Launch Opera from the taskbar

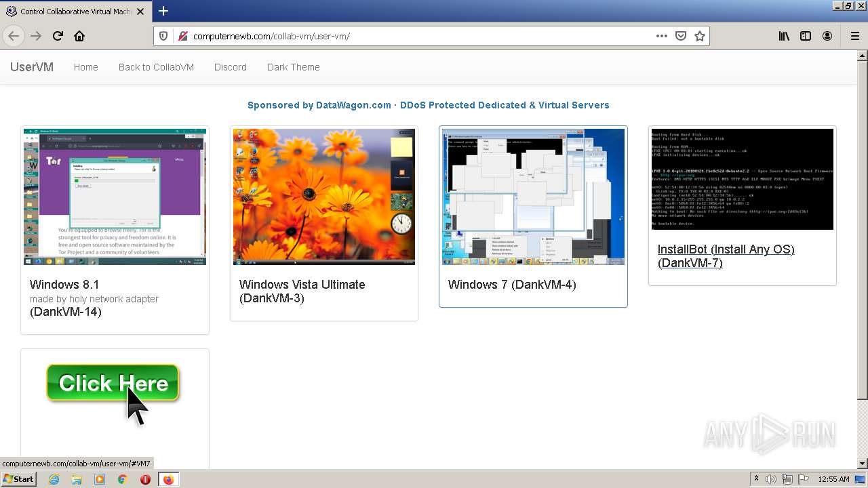(145, 479)
